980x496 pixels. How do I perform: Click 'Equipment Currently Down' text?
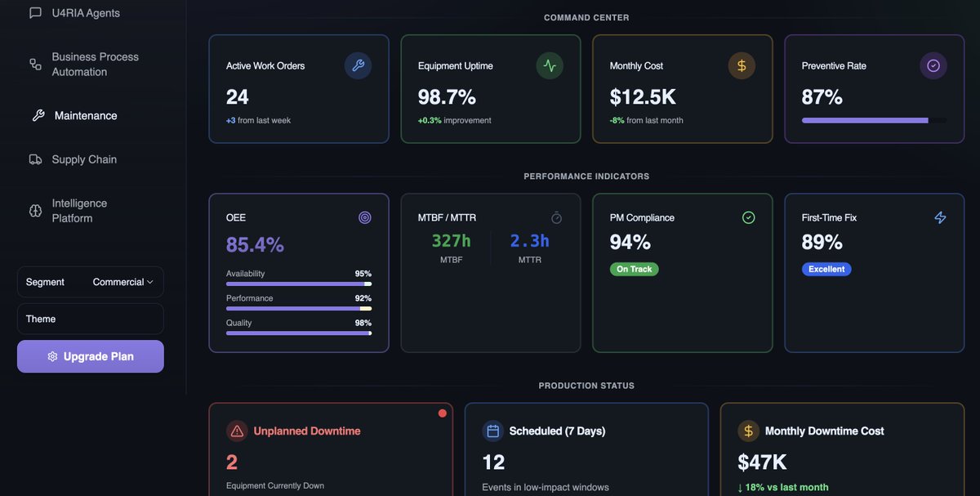coord(275,485)
